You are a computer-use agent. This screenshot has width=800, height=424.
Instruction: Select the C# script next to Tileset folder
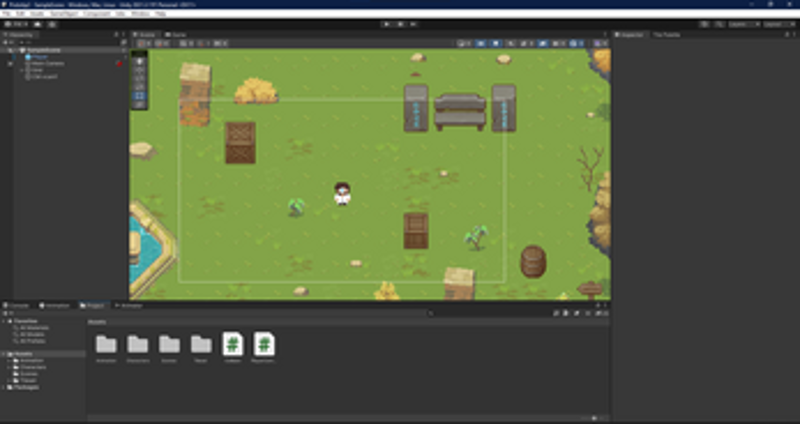click(233, 344)
